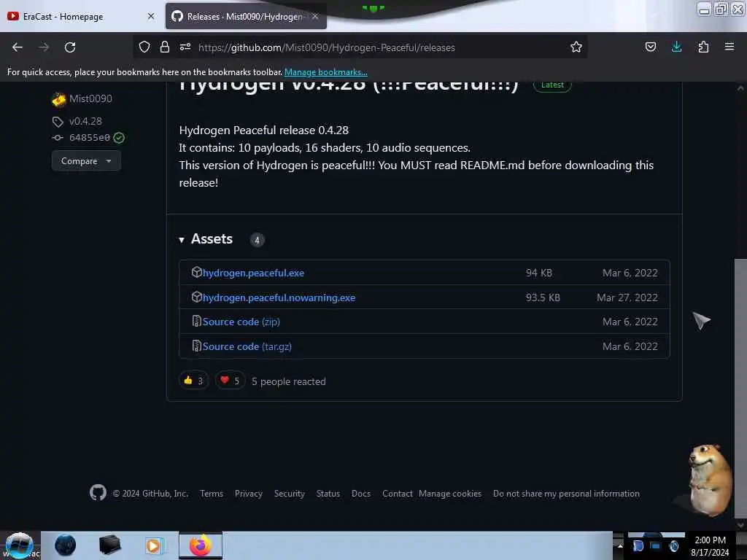
Task: Download hydrogen.peaceful.exe
Action: 253,273
